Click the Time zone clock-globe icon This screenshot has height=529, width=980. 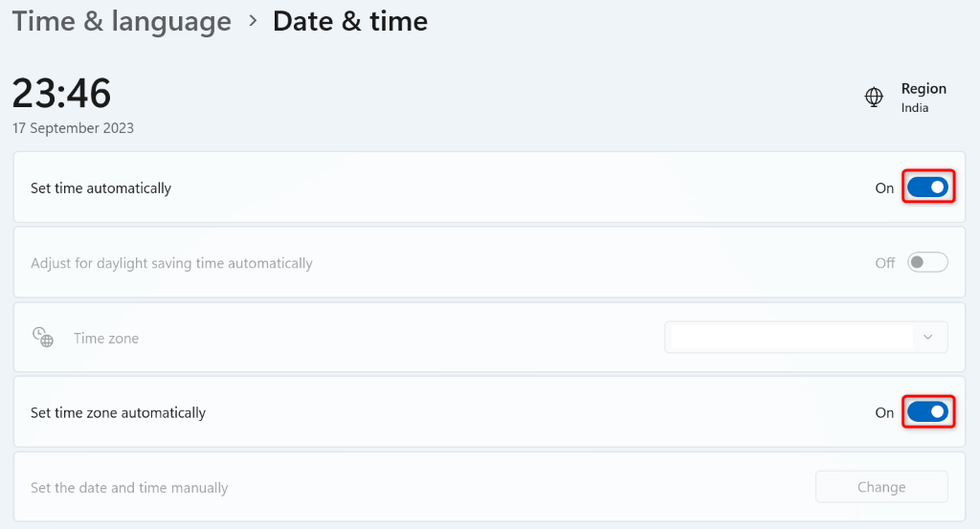pos(42,337)
